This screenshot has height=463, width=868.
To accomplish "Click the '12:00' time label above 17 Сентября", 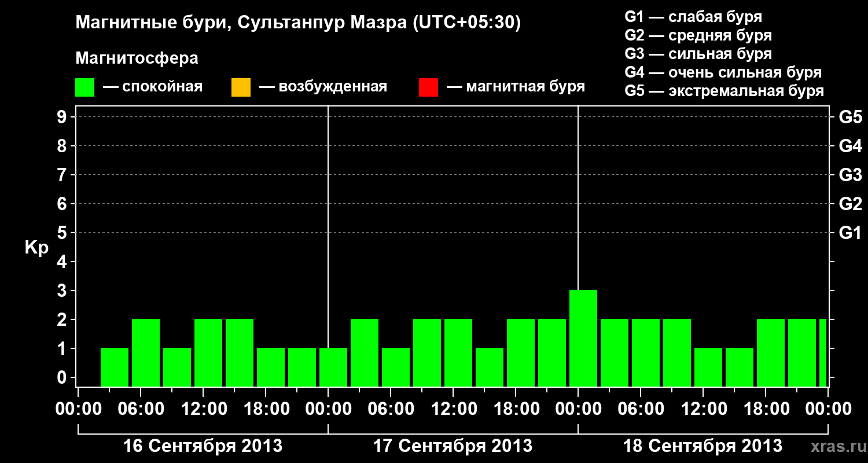I will pyautogui.click(x=453, y=409).
